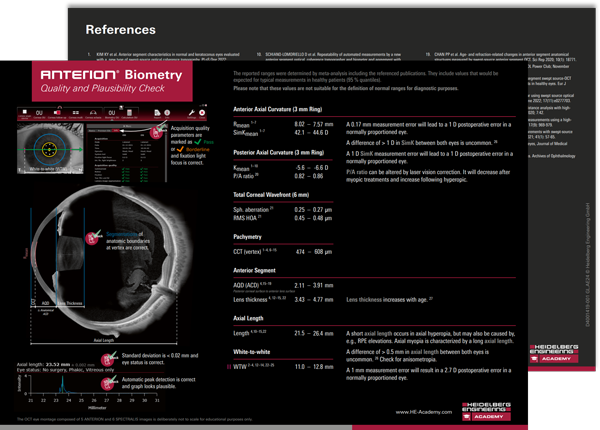Viewport: 600px width, 430px height.
Task: Select the Biometry OU toolbar icon
Action: [x=112, y=114]
